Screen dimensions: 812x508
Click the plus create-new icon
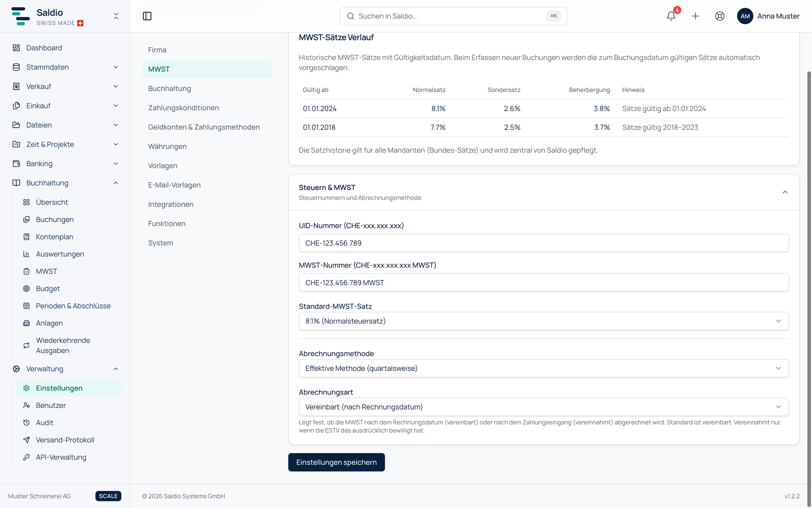pyautogui.click(x=695, y=16)
